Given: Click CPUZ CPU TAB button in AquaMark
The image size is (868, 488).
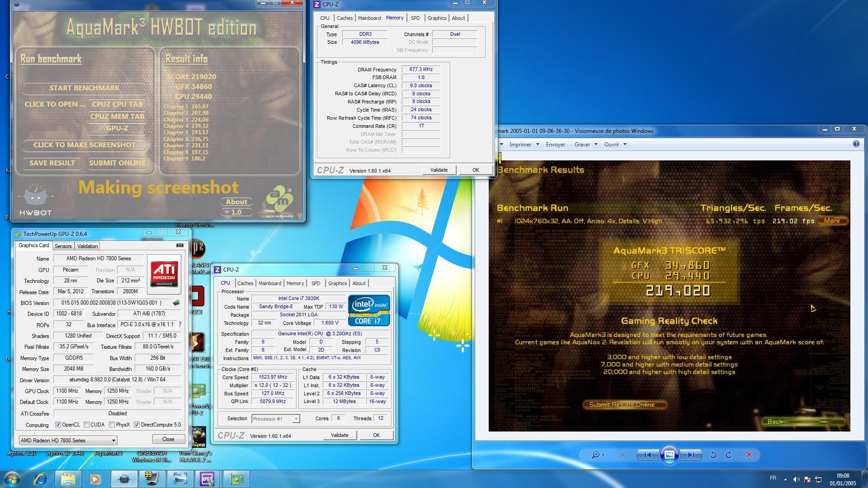Looking at the screenshot, I should pyautogui.click(x=117, y=104).
